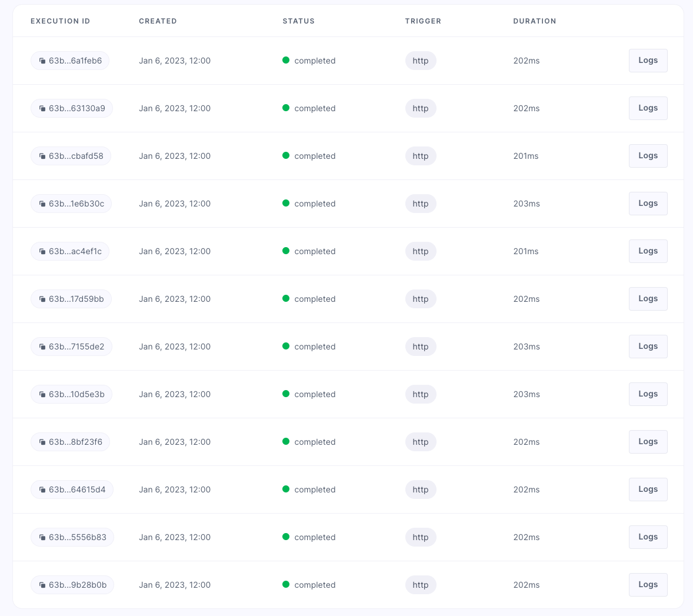The image size is (693, 616).
Task: Copy execution ID 63b...6a1feb6 using its copy icon
Action: click(42, 61)
